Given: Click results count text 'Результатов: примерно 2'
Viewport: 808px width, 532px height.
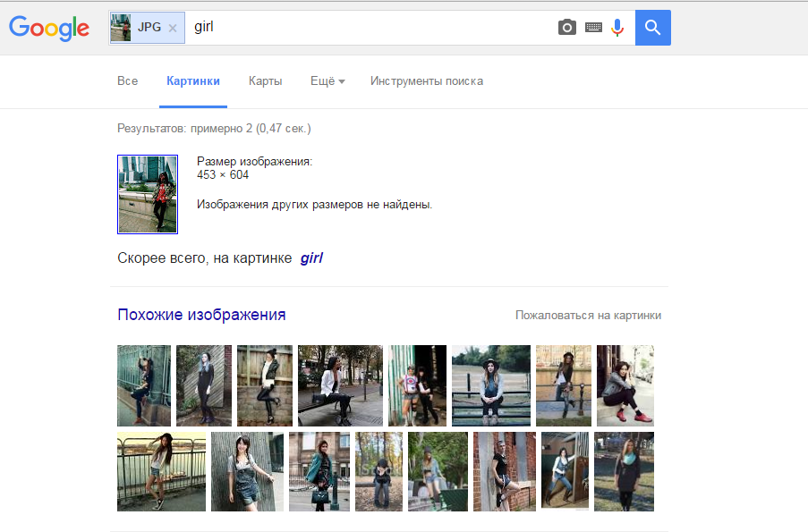Looking at the screenshot, I should (x=185, y=128).
